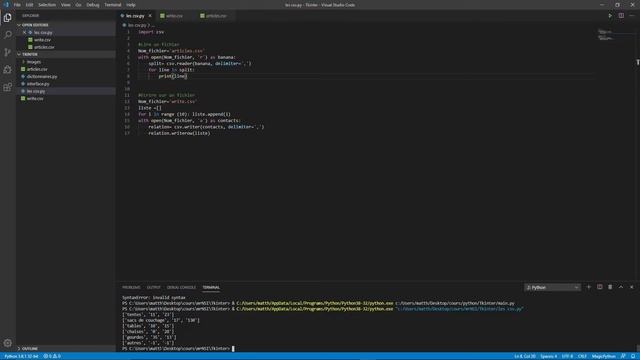640x360 pixels.
Task: Open the View menu
Action: (66, 5)
